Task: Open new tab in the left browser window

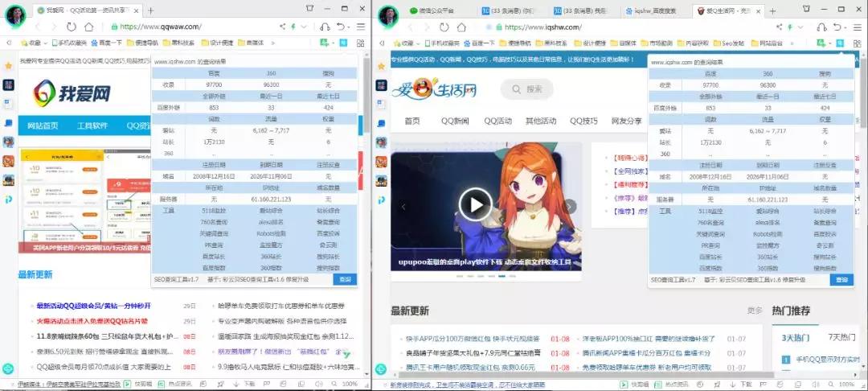Action: tap(151, 10)
